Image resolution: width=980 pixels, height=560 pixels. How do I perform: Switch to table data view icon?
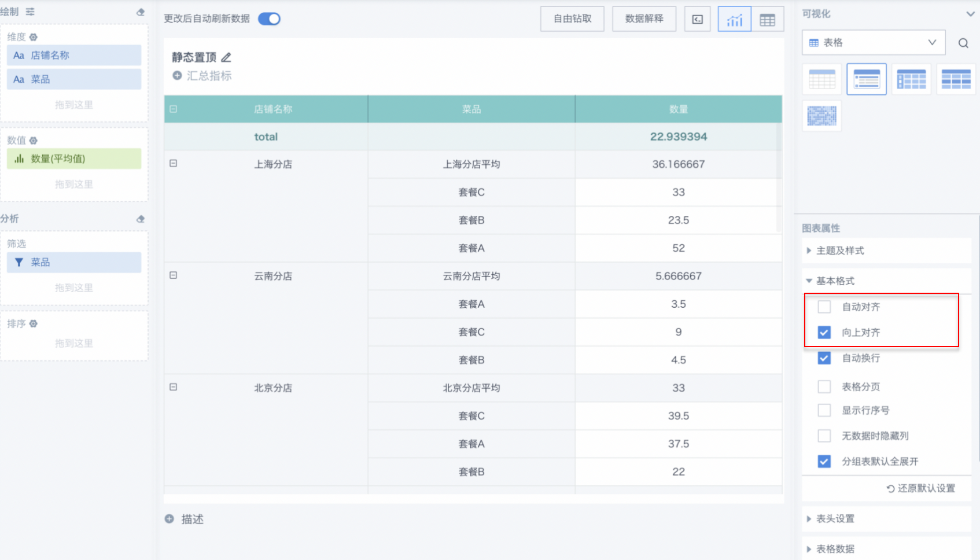pos(768,19)
